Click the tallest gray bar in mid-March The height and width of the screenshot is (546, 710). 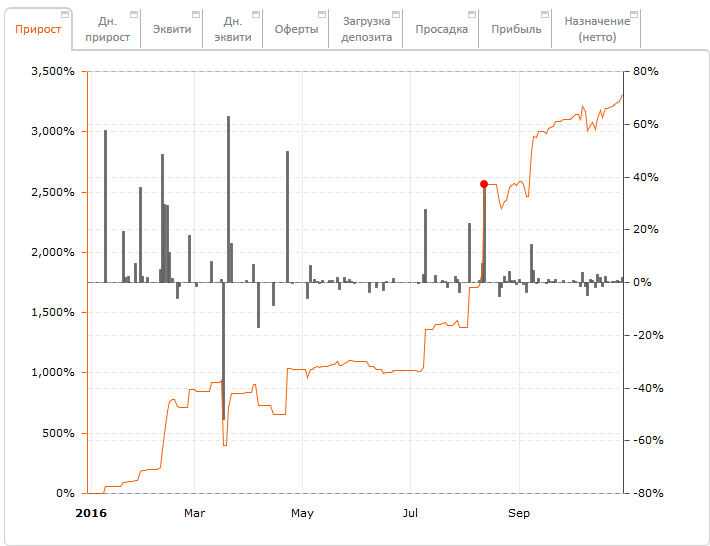coord(228,200)
